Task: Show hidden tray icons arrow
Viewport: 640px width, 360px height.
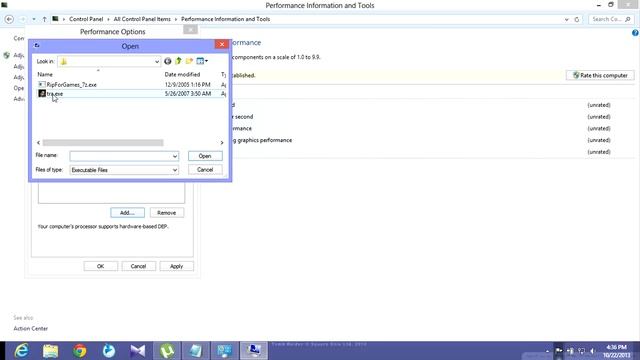Action: tap(547, 351)
